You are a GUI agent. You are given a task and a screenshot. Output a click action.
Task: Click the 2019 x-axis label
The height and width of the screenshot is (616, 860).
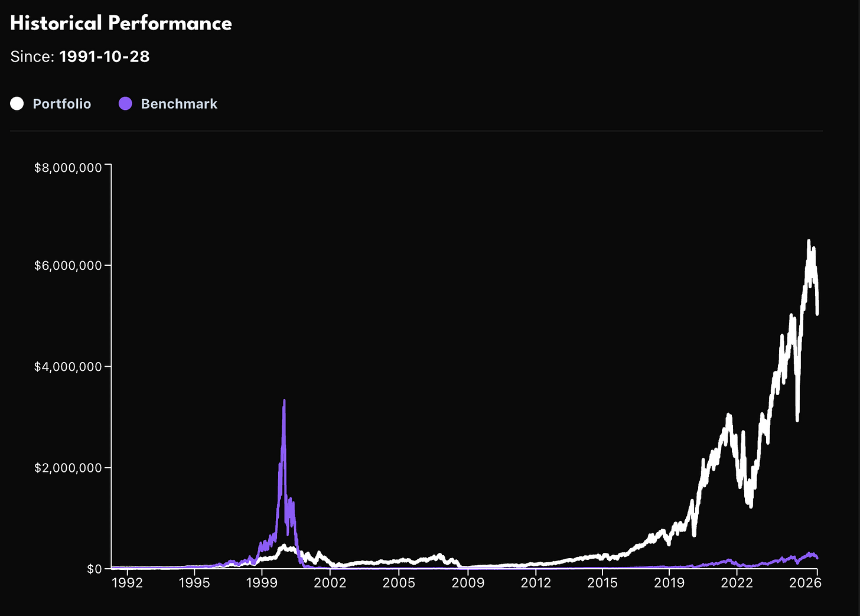click(x=669, y=583)
